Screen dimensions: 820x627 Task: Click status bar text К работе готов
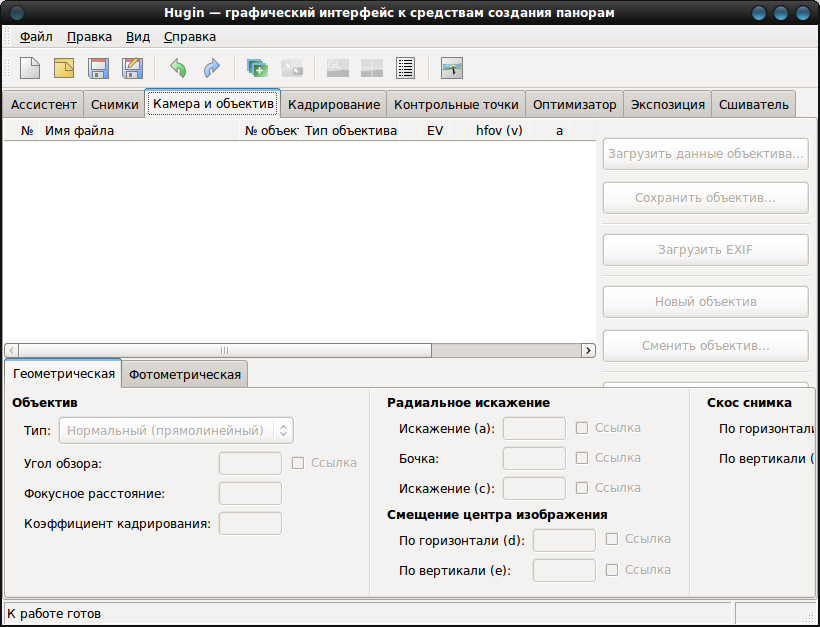[54, 613]
